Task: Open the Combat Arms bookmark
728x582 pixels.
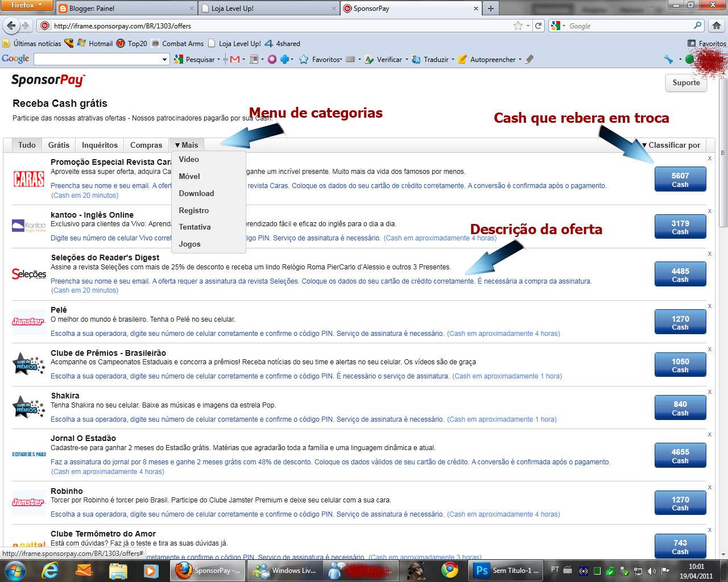Action: pyautogui.click(x=177, y=43)
